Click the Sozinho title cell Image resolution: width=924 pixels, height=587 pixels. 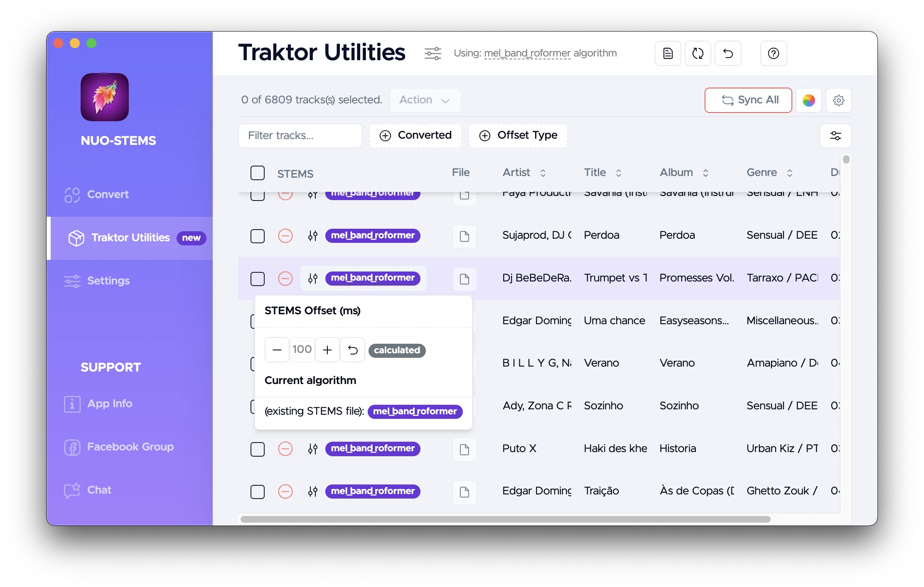pos(603,406)
